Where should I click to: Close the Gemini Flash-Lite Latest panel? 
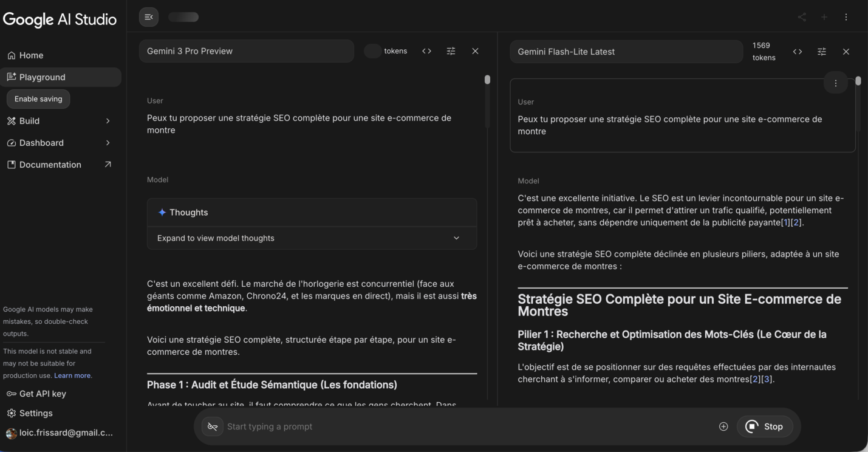(846, 52)
